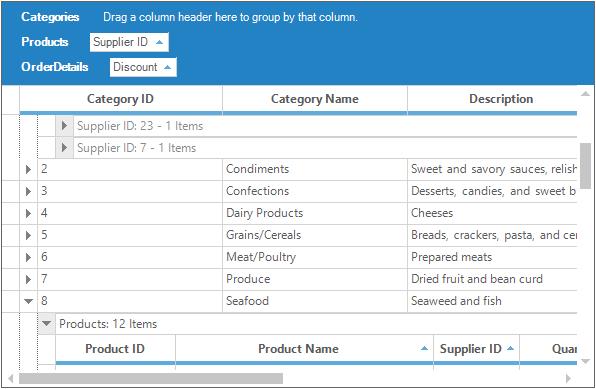
Task: Click the Supplier ID column header
Action: pyautogui.click(x=476, y=349)
